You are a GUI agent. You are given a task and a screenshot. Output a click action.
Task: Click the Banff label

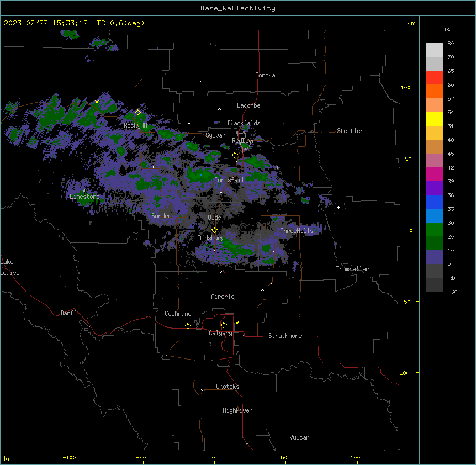[x=68, y=313]
